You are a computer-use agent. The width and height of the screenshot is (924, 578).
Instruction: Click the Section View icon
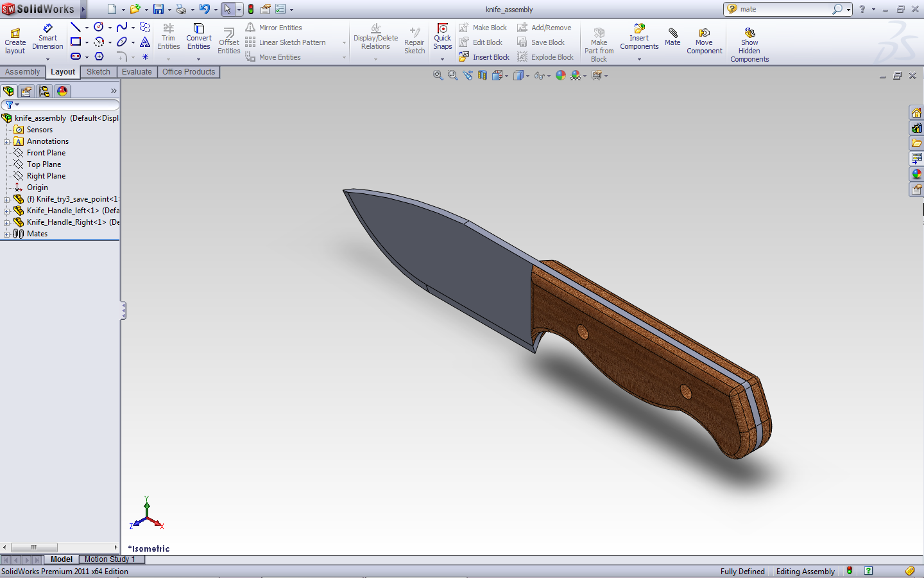(483, 75)
